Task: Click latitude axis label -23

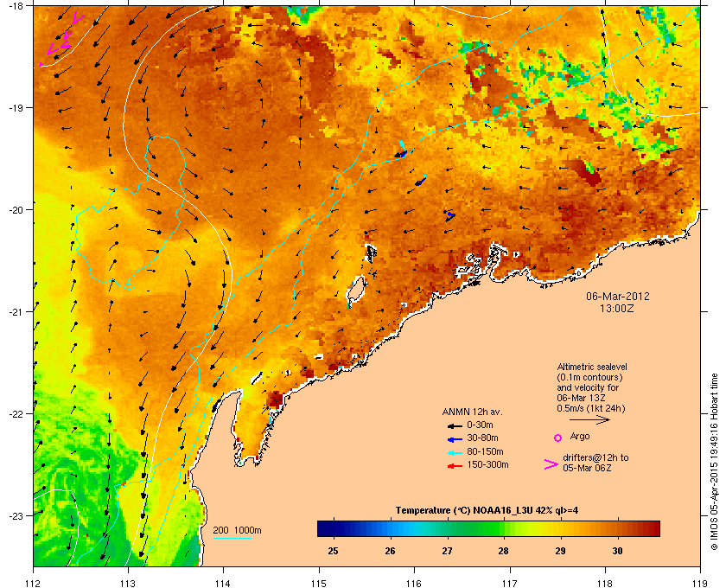Action: pos(16,515)
